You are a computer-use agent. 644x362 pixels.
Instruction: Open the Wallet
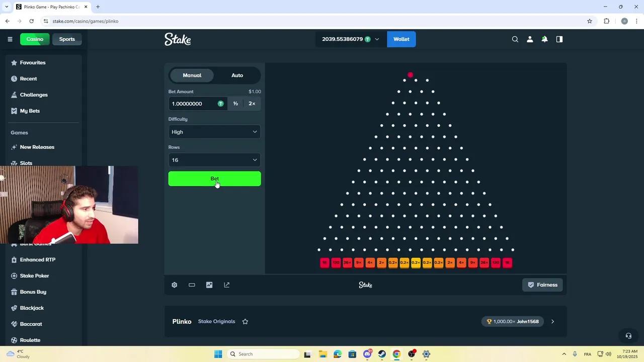[401, 39]
